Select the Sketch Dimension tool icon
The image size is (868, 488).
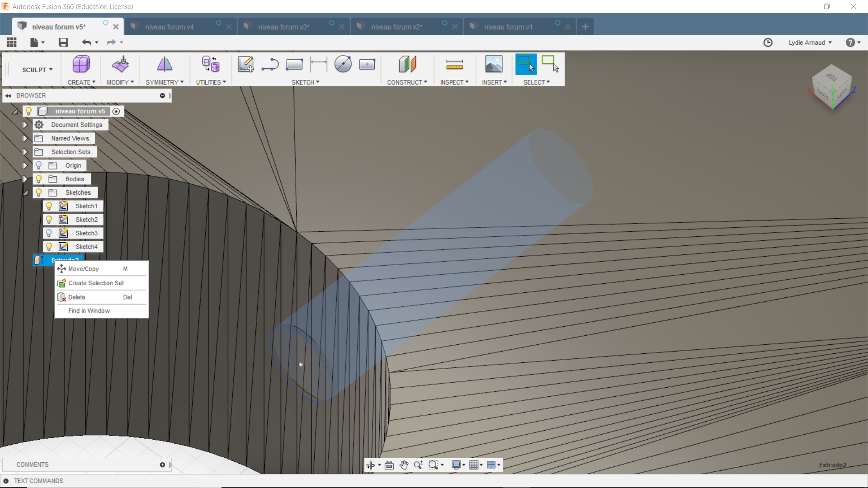tap(319, 65)
